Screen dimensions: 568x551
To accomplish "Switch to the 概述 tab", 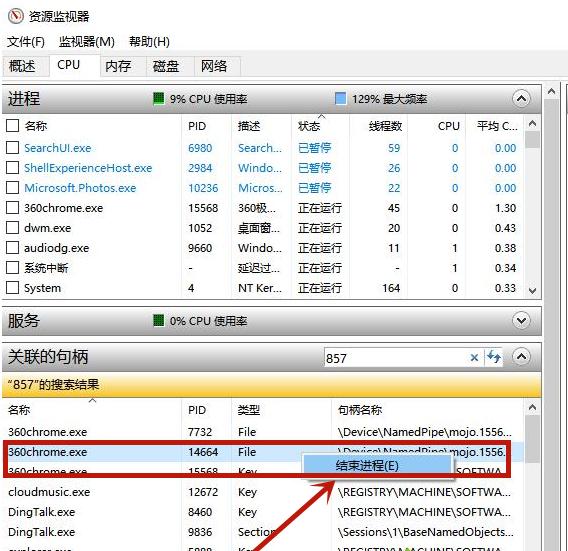I will coord(25,66).
